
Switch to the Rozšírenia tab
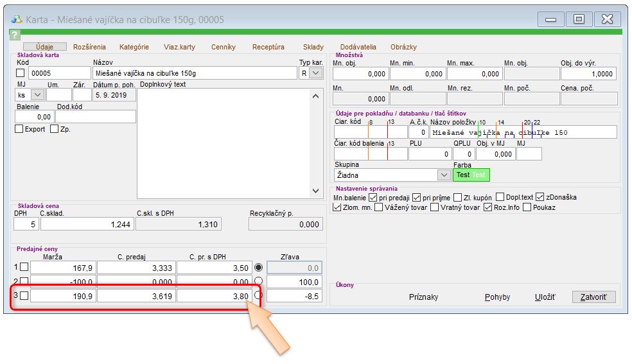coord(89,47)
